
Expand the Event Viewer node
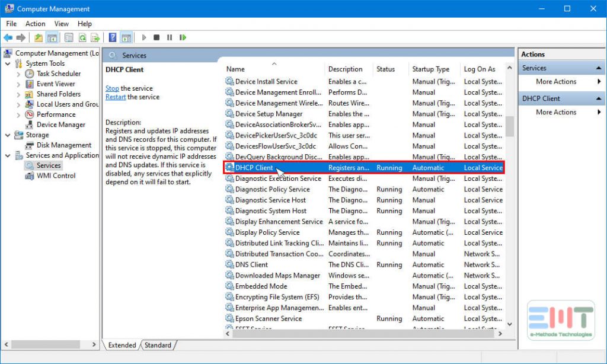point(18,84)
